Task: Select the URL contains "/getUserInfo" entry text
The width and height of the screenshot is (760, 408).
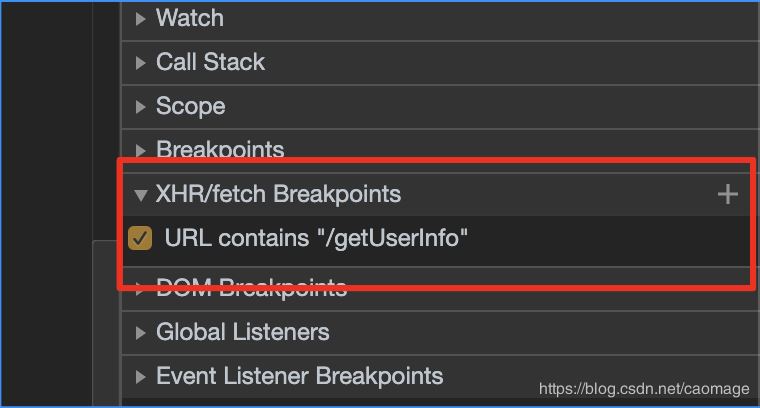Action: (316, 238)
